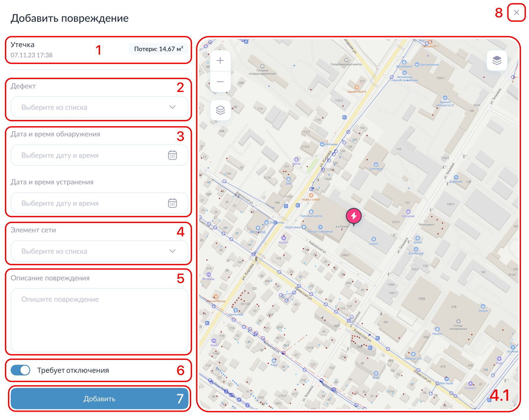Open layers button in map top-right corner
Viewport: 529px width, 420px height.
pos(497,60)
